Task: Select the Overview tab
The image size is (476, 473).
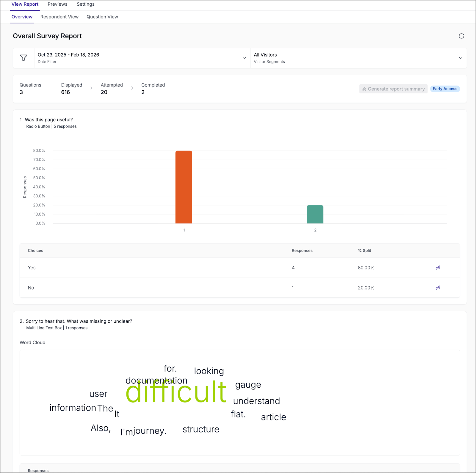Action: [x=22, y=17]
